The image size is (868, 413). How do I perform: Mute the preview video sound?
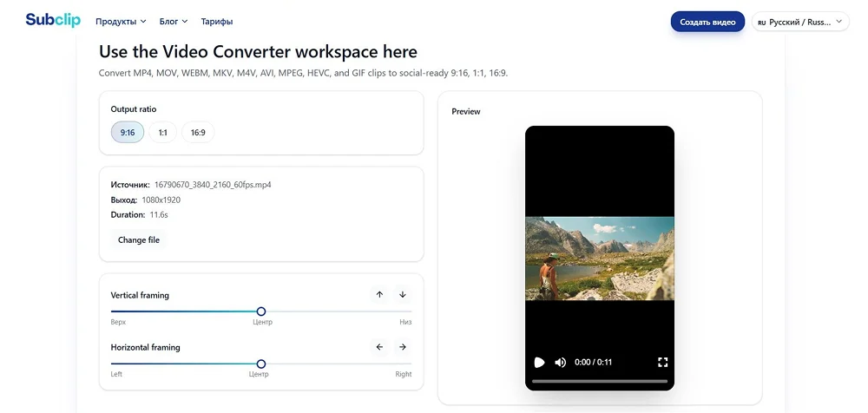pyautogui.click(x=560, y=362)
